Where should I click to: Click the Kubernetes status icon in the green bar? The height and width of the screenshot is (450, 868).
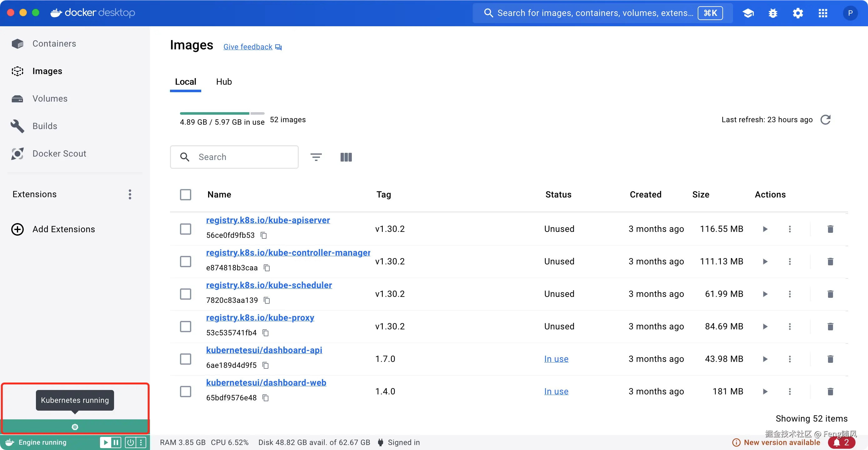[75, 427]
